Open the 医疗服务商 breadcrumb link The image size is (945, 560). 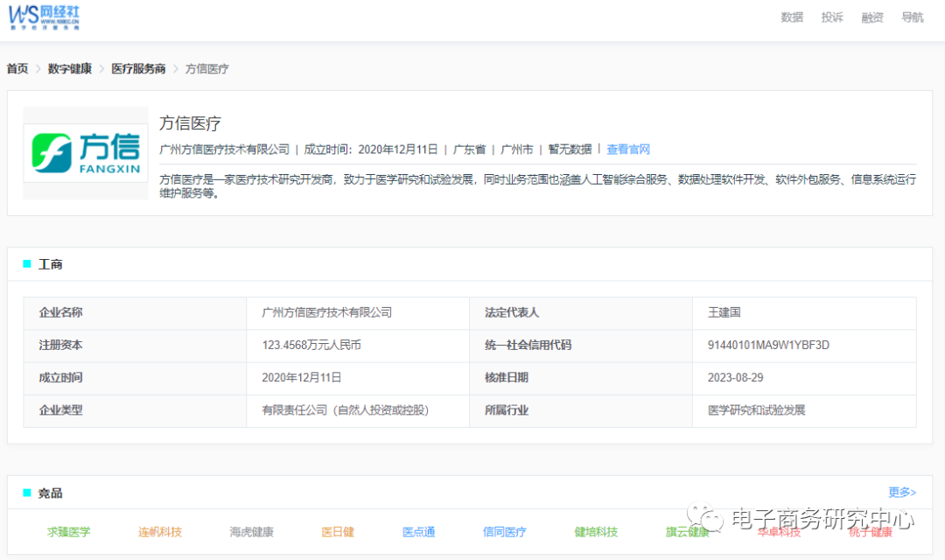click(x=138, y=68)
